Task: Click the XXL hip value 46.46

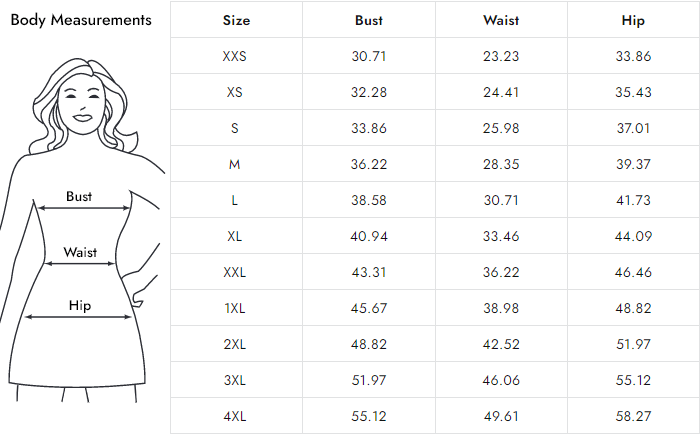Action: pos(633,272)
